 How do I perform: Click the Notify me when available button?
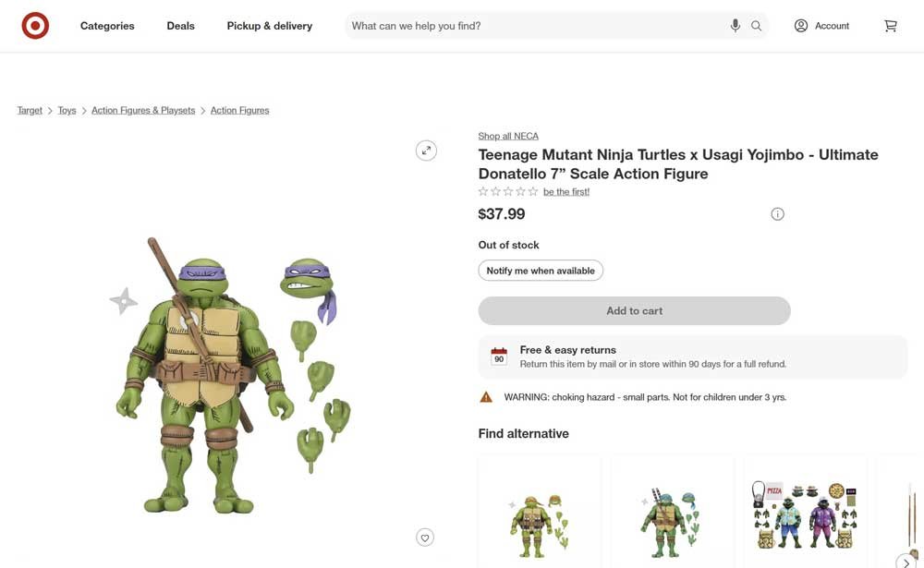pos(540,270)
